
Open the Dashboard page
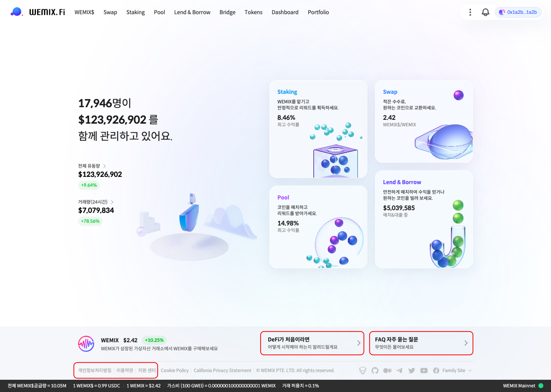tap(285, 12)
